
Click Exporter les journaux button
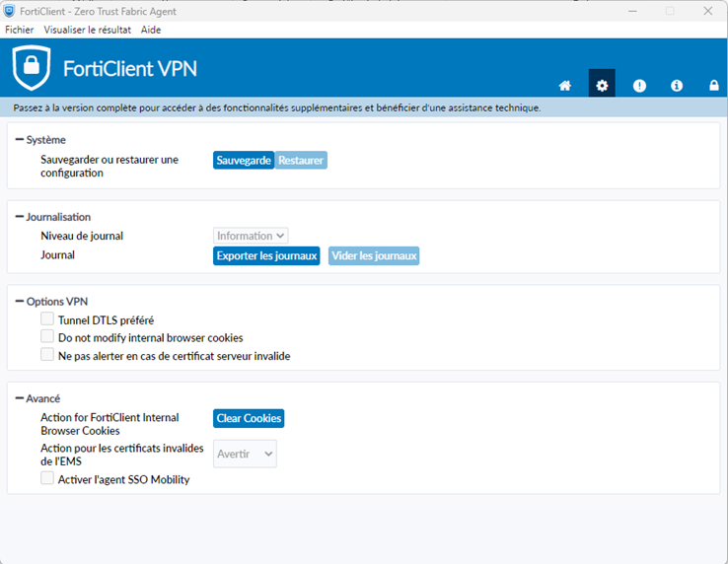point(266,255)
